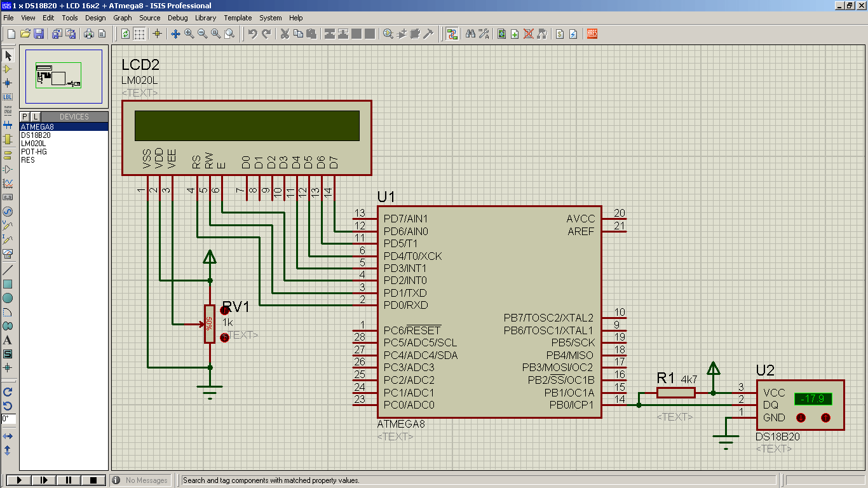
Task: Click the P button to pick devices
Action: click(x=25, y=116)
